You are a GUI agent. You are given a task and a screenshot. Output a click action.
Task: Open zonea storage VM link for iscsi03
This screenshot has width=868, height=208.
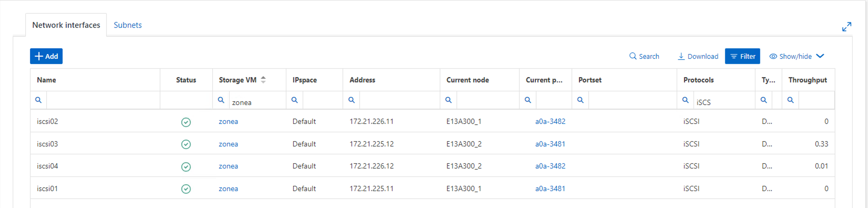[x=228, y=144]
